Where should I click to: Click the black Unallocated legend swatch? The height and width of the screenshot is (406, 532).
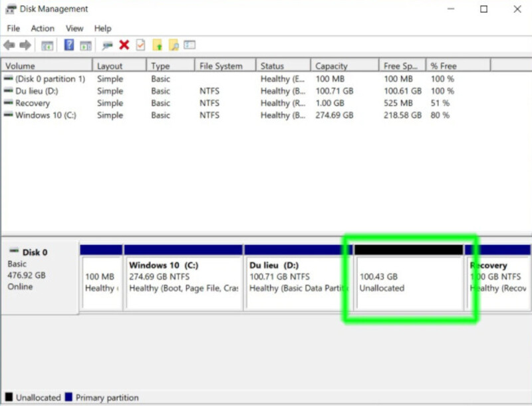coord(9,397)
